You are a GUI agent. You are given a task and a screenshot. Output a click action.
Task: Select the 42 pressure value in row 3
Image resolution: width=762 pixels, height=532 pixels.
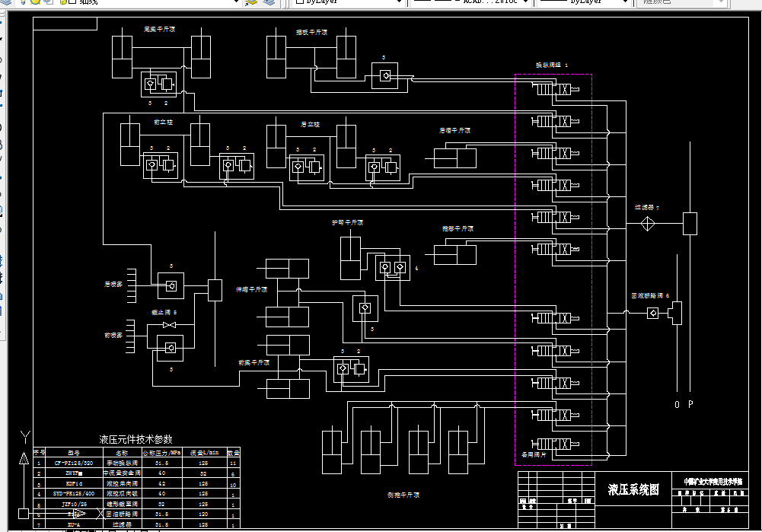tap(162, 483)
